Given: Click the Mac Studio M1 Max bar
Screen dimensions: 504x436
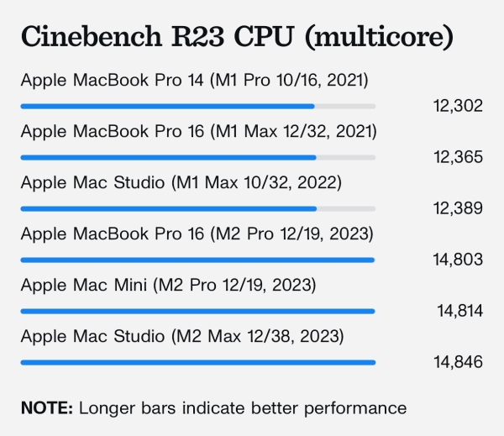Looking at the screenshot, I should [x=169, y=208].
